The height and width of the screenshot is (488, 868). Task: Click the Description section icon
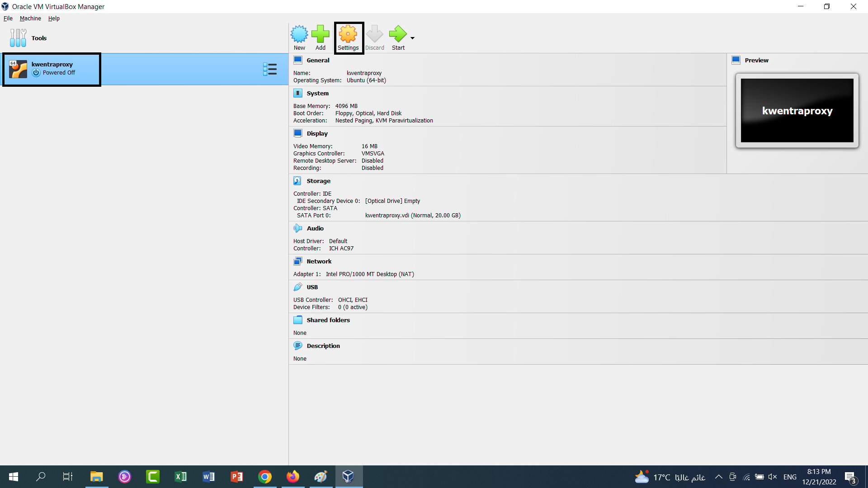click(298, 346)
